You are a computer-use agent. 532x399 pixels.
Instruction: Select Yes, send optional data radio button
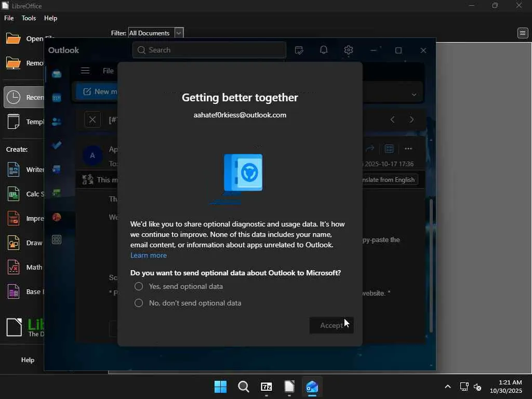point(139,286)
